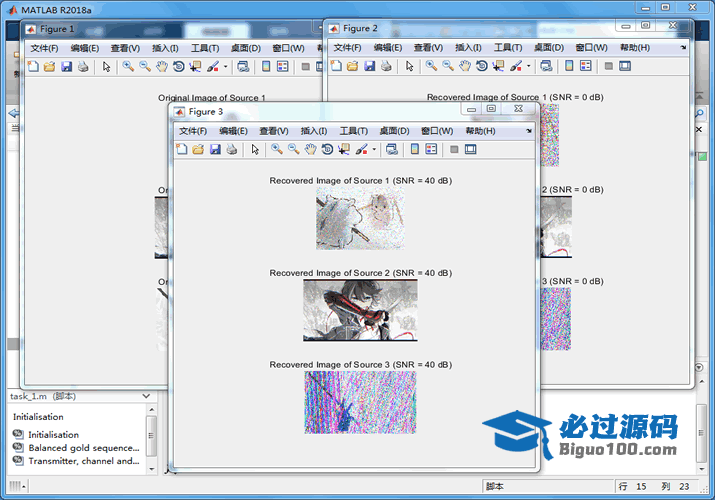Open the 文件(F) menu in Figure 3

(x=193, y=131)
